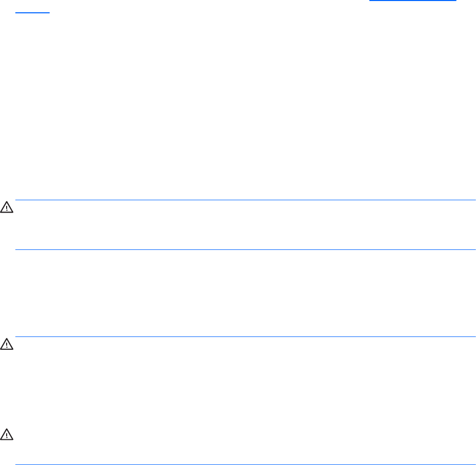476x465 pixels.
Task: Click the wrapped blue link at top left
Action: pyautogui.click(x=33, y=11)
